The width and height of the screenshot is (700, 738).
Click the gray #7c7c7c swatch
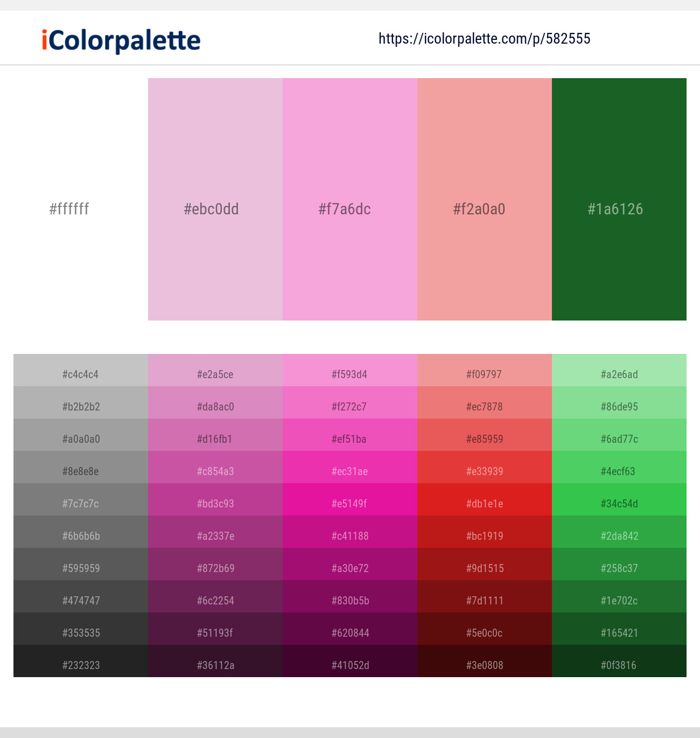80,504
